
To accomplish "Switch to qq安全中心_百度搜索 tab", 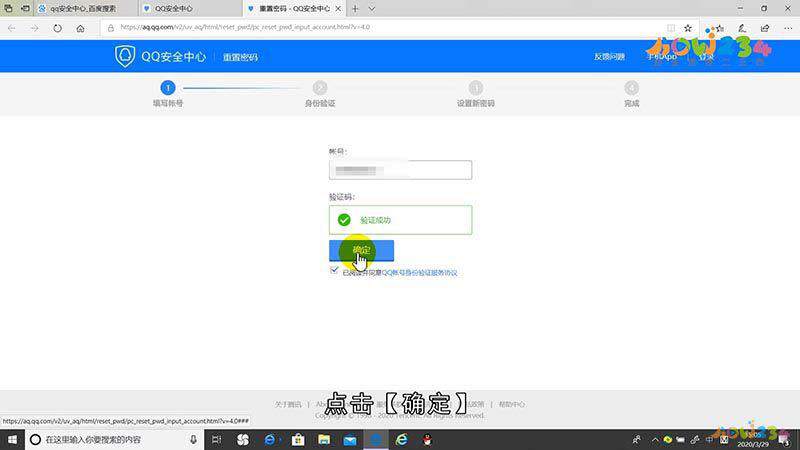I will pyautogui.click(x=86, y=9).
